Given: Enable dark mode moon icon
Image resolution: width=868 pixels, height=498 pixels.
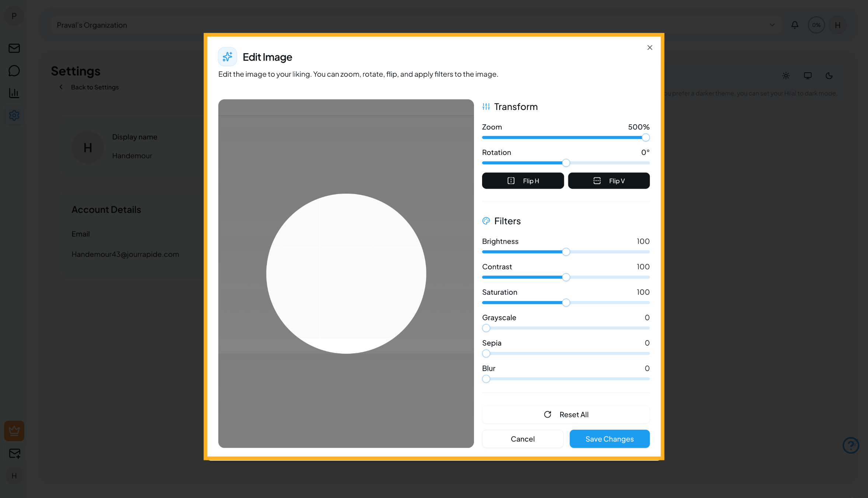Looking at the screenshot, I should tap(829, 76).
